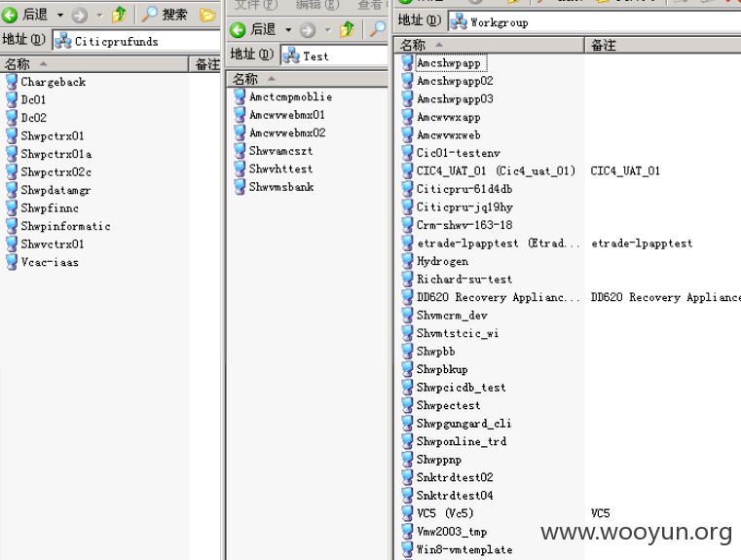Viewport: 741px width, 560px height.
Task: Select Shwpfinnc computer icon
Action: click(x=12, y=208)
